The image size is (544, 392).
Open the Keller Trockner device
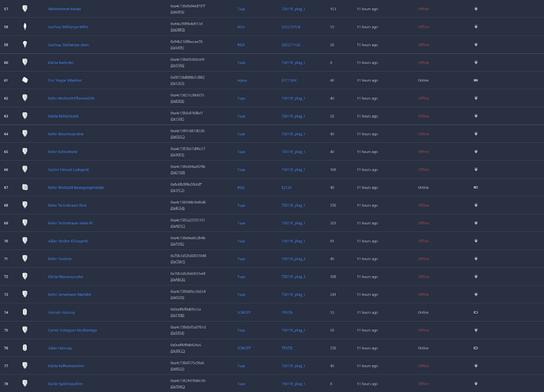tap(60, 259)
